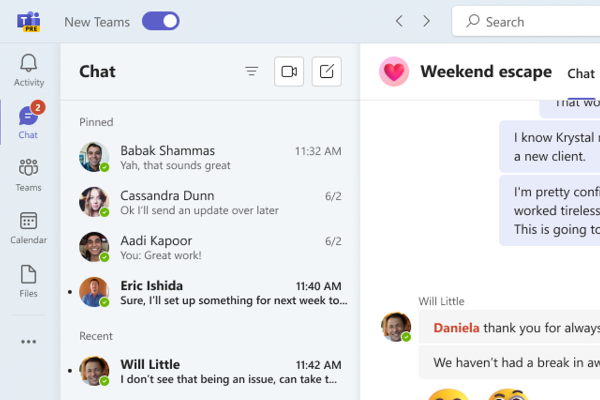Show more apps via ellipsis
This screenshot has width=600, height=400.
[x=28, y=341]
